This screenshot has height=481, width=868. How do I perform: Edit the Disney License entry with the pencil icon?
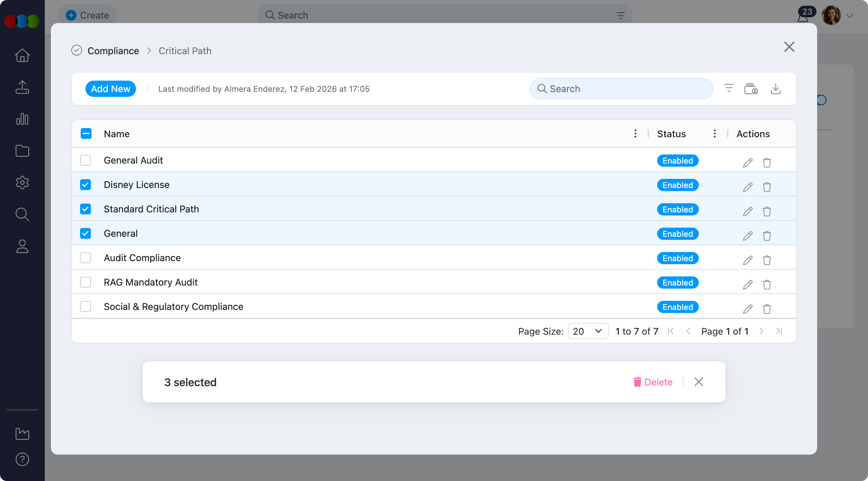[748, 187]
